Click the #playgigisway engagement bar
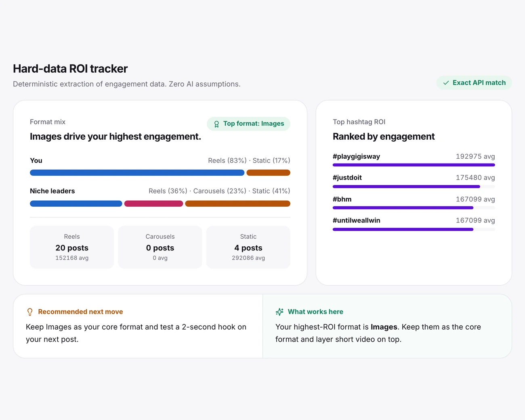 pyautogui.click(x=414, y=165)
